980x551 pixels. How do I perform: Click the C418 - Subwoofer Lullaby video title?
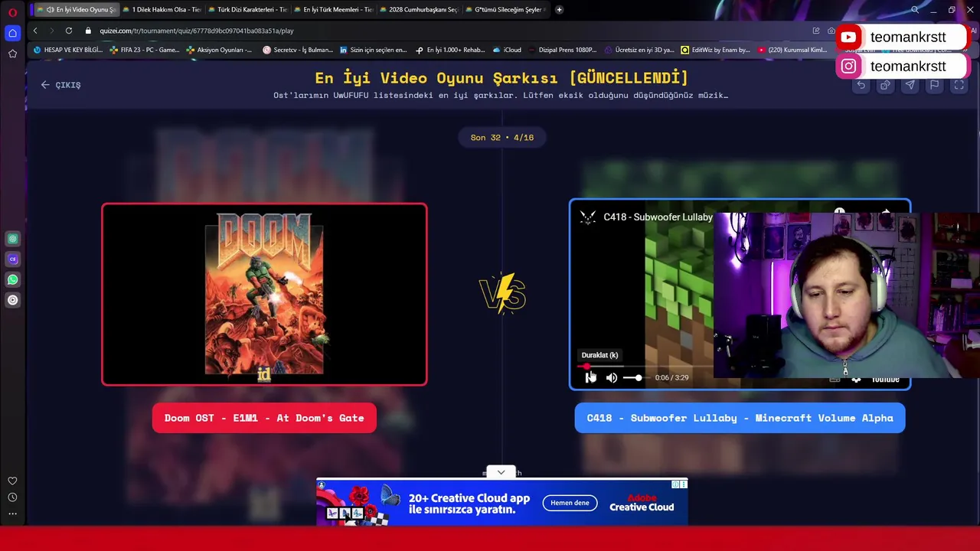pyautogui.click(x=658, y=217)
